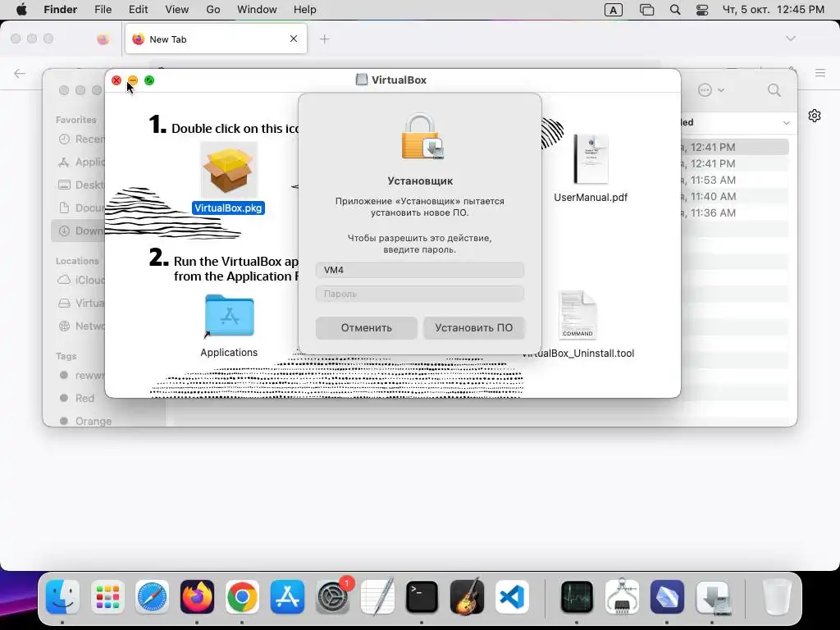
Task: Open the App Store Dock icon
Action: pos(287,597)
